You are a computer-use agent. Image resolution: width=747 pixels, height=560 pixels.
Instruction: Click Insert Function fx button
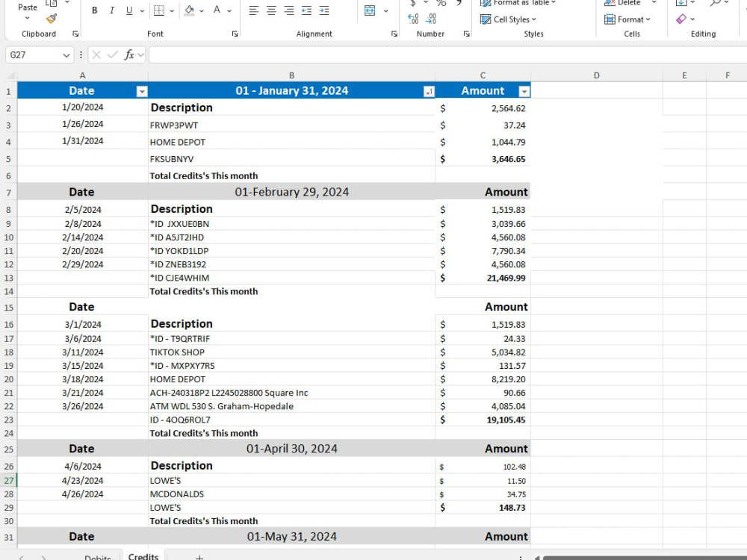(x=129, y=55)
